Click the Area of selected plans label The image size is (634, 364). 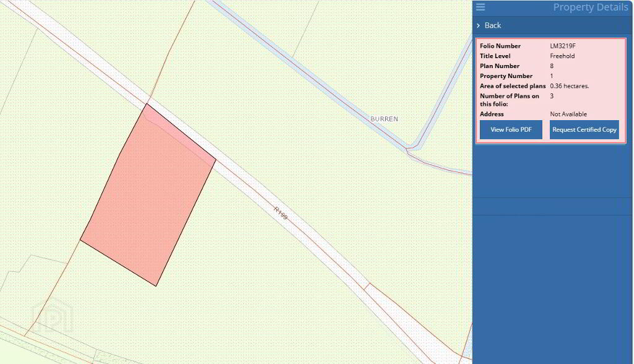[513, 86]
